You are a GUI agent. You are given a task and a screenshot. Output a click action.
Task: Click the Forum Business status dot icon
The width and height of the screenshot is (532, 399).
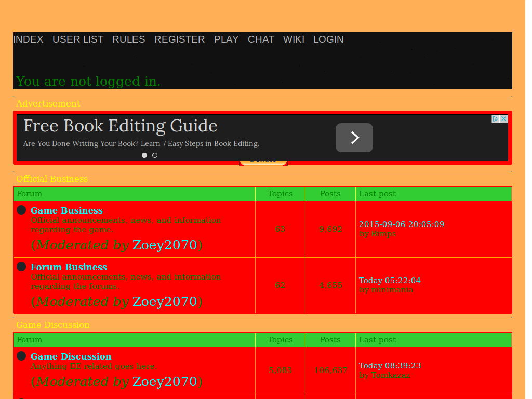pyautogui.click(x=21, y=267)
